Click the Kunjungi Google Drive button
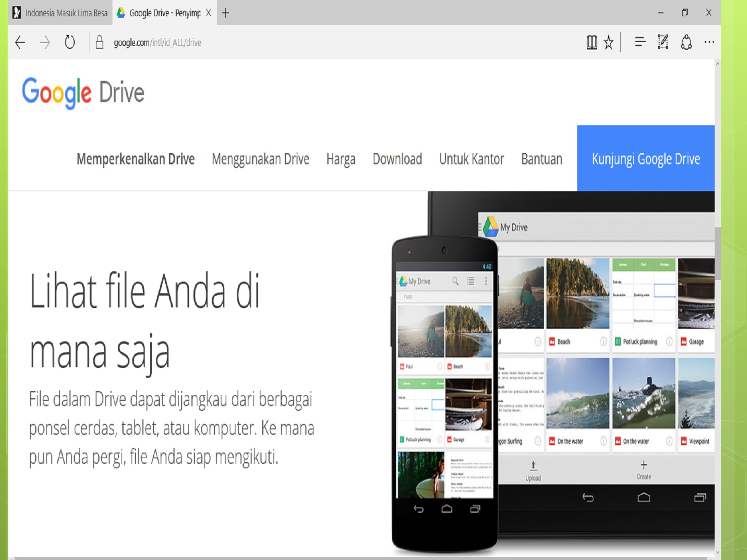The height and width of the screenshot is (560, 747). coord(645,158)
